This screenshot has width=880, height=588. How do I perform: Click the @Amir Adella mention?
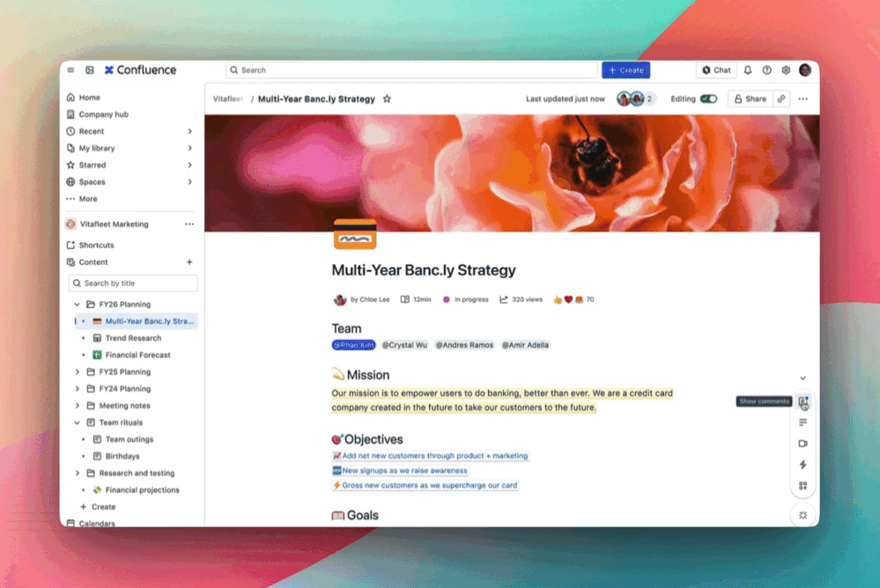[525, 345]
